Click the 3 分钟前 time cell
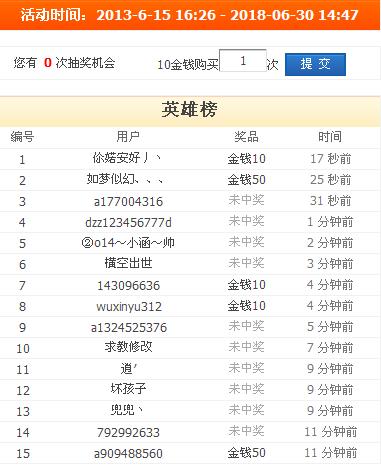Screen dimensions: 381x465 [330, 264]
